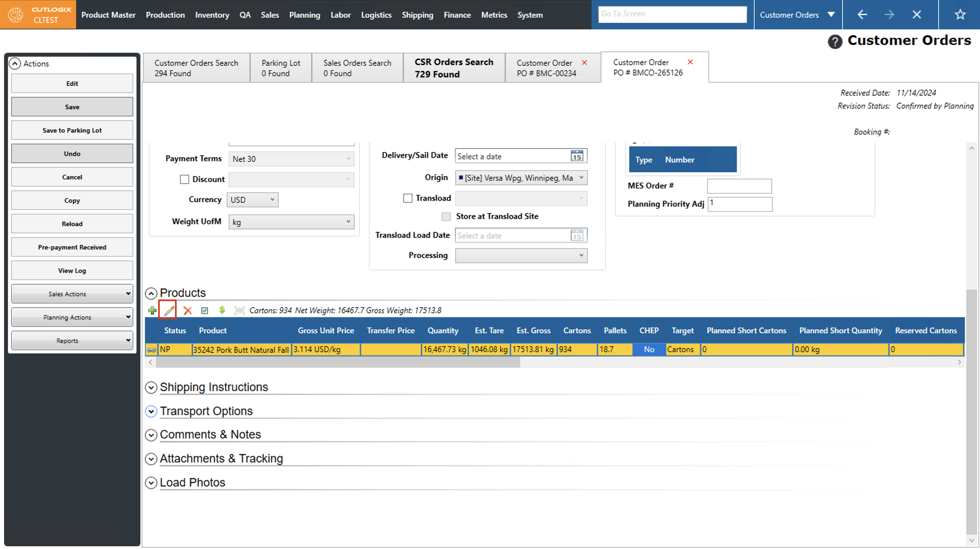The width and height of the screenshot is (980, 549).
Task: Switch to CSR Orders Search tab
Action: pyautogui.click(x=454, y=68)
